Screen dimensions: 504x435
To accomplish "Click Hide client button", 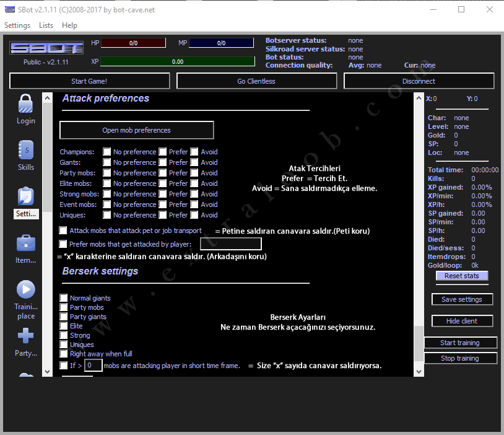I will point(462,321).
